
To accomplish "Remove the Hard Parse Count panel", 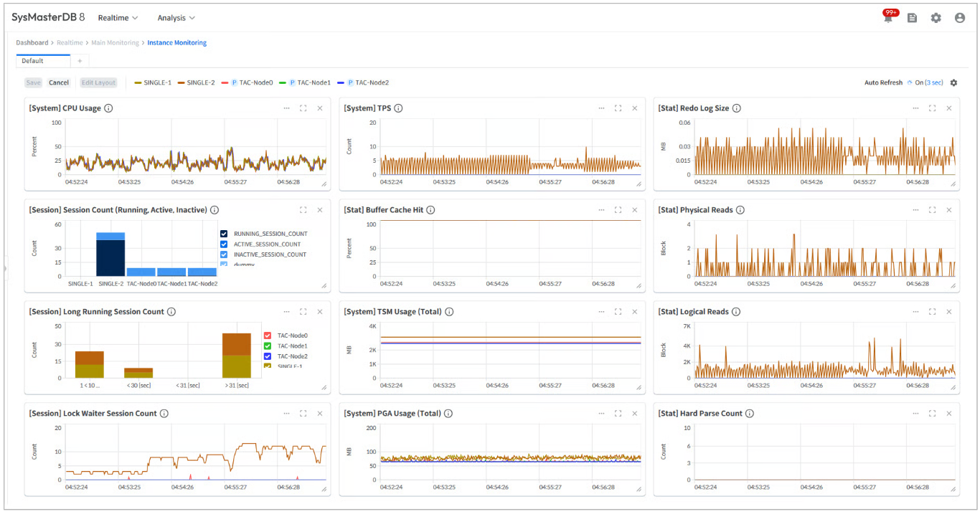I will 948,414.
